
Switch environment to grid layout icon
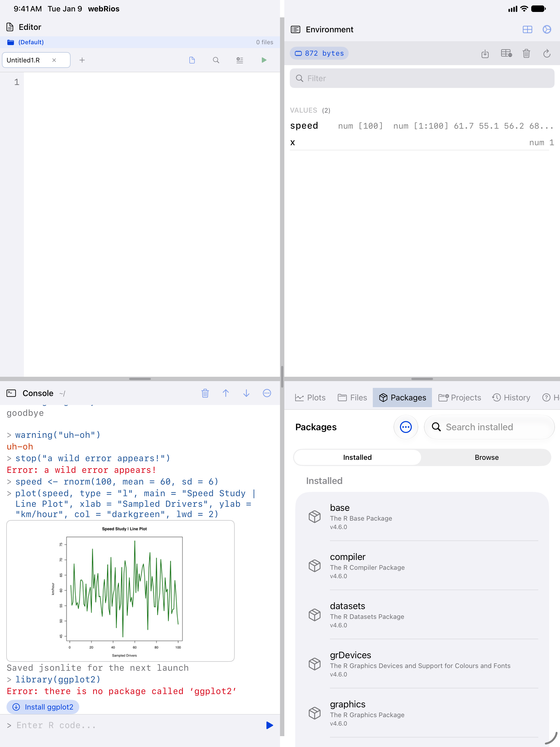pos(527,29)
